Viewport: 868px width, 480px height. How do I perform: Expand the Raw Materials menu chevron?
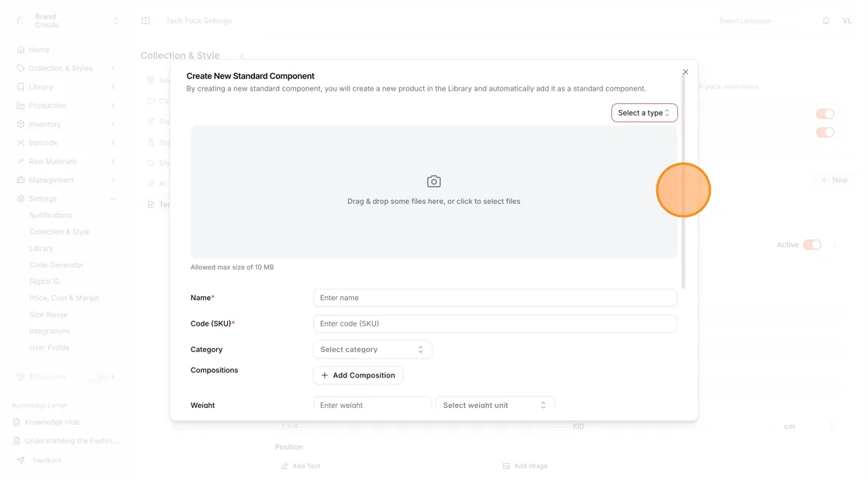click(113, 161)
